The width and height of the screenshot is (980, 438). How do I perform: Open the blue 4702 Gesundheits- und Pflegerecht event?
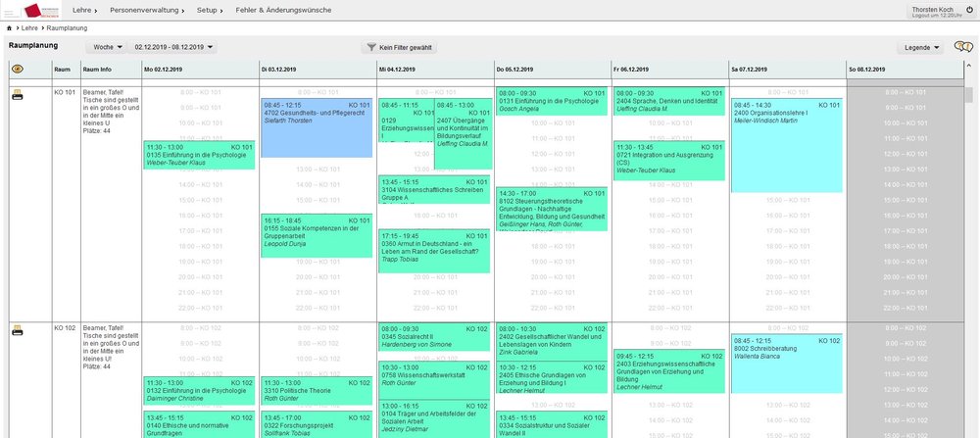point(317,127)
